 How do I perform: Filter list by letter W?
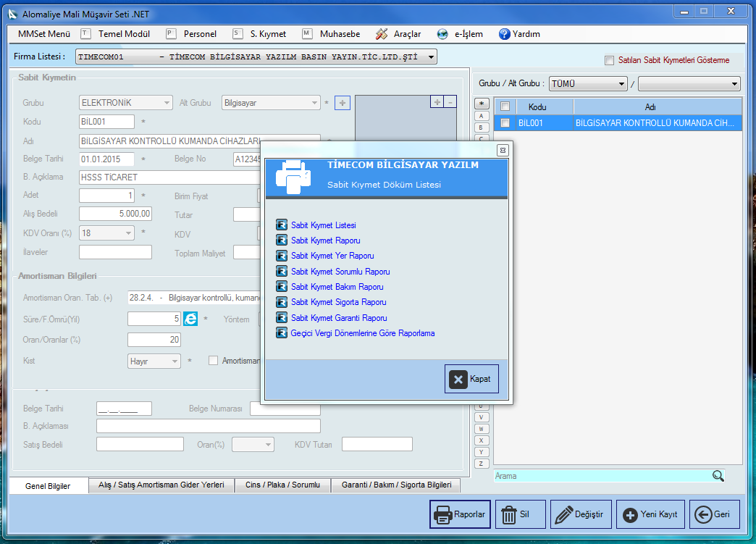pyautogui.click(x=481, y=429)
